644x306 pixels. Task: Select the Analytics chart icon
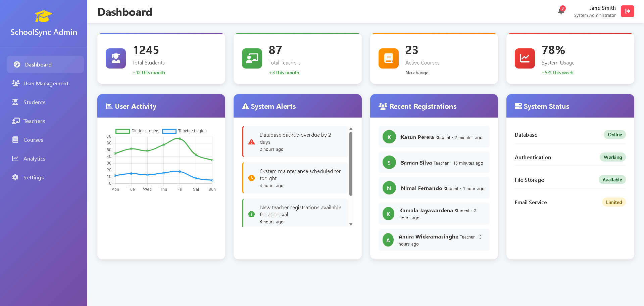15,159
